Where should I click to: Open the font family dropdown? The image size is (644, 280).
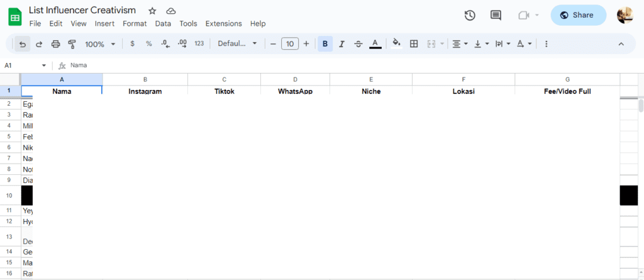tap(237, 44)
